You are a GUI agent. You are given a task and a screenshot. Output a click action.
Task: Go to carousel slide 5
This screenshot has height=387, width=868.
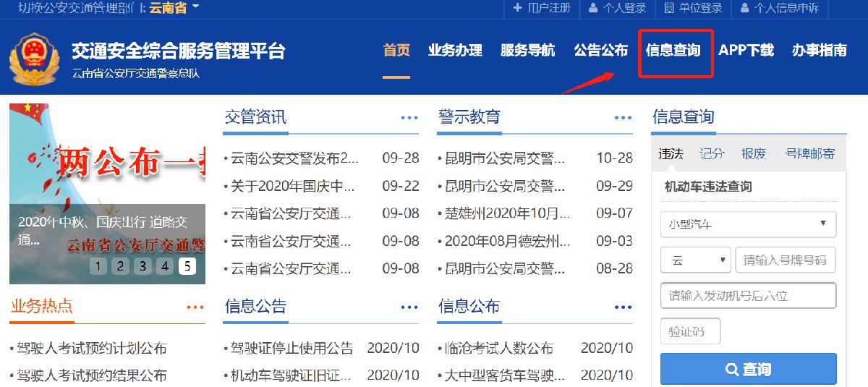point(187,267)
